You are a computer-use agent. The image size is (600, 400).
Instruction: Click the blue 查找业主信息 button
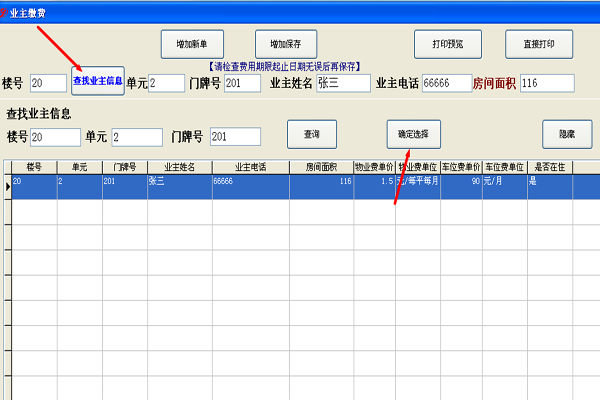pos(98,81)
